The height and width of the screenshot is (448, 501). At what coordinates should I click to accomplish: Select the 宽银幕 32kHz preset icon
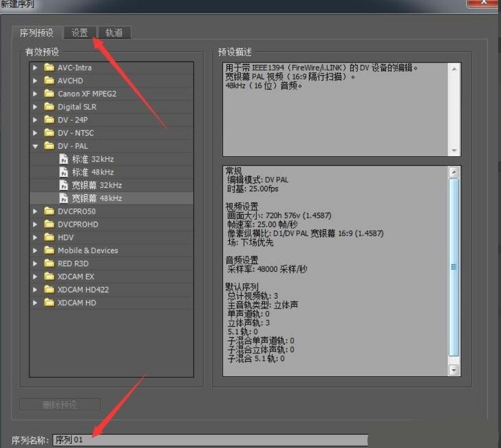click(x=64, y=185)
